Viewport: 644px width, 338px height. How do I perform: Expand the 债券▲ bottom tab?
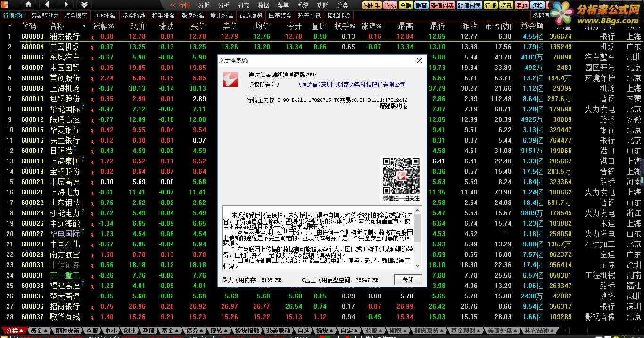pyautogui.click(x=195, y=330)
